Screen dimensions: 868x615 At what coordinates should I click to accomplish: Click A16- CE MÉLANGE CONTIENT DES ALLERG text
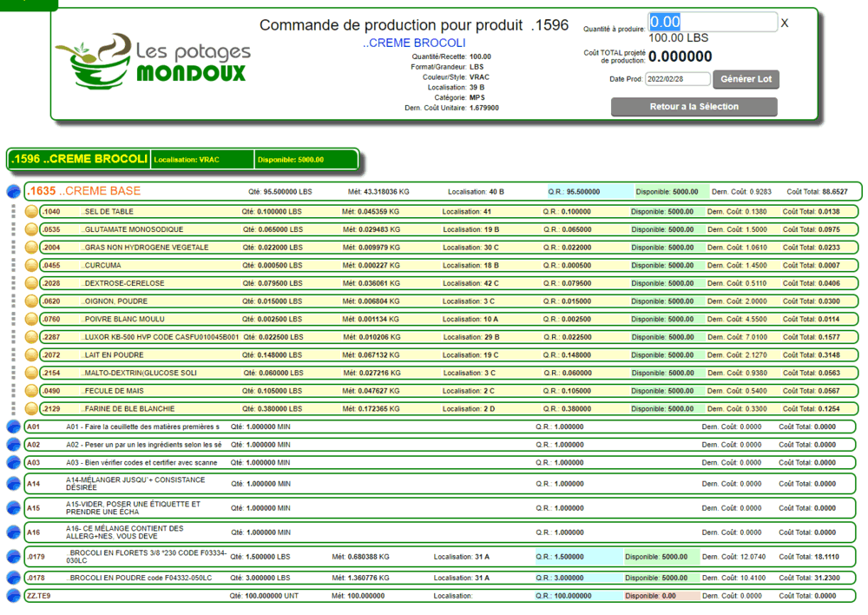(x=124, y=532)
